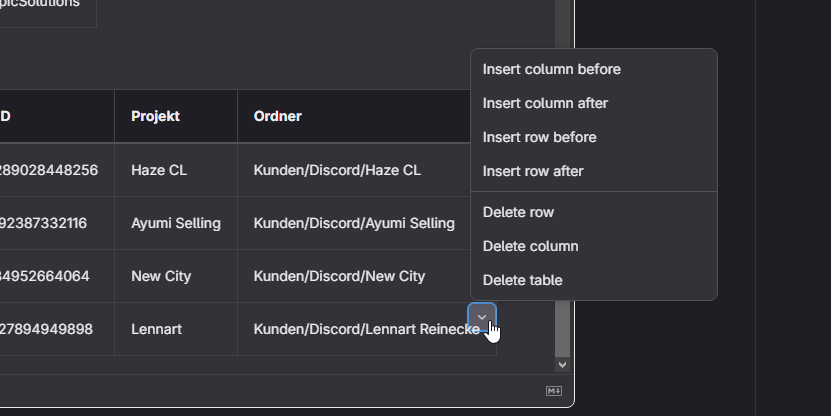Choose Delete column

click(530, 246)
